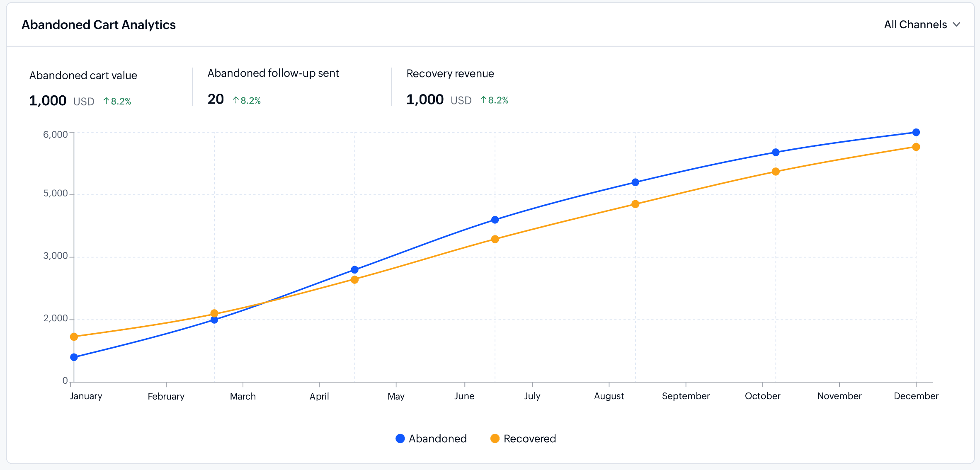Click the 8.2% change beside the 20 count
The image size is (980, 470).
click(x=247, y=100)
